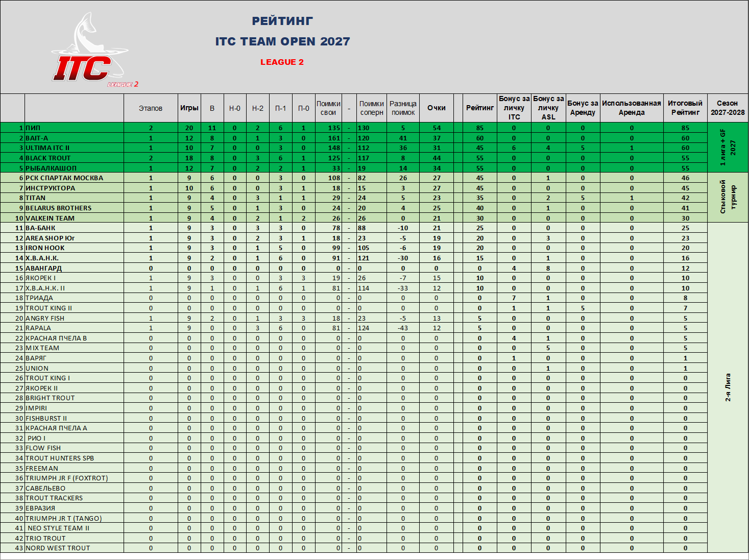Viewport: 749px width, 560px height.
Task: Click the NORD WEST TROUT team cell
Action: [74, 548]
